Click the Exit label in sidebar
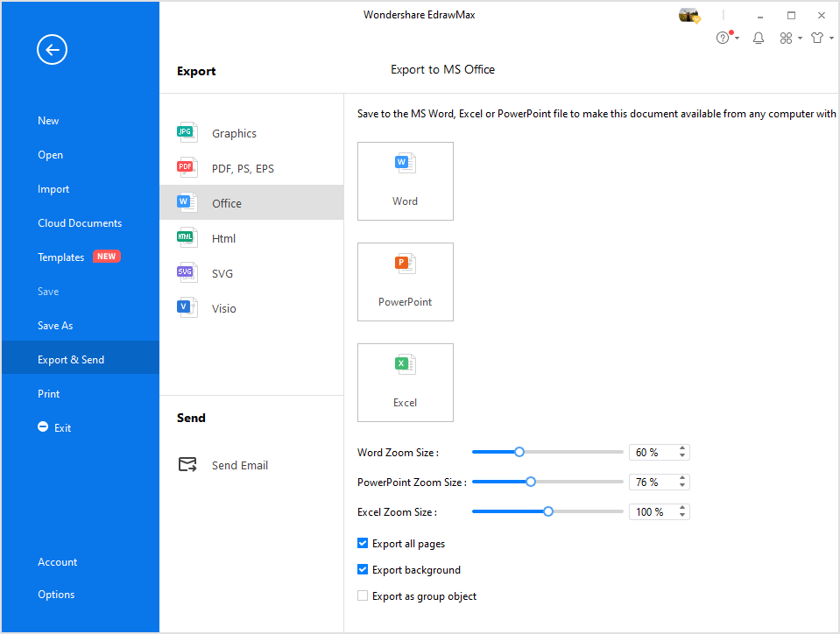 [63, 428]
